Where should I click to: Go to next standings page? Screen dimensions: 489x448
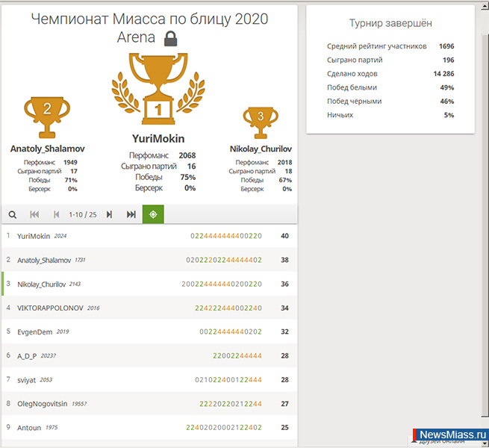pos(109,214)
